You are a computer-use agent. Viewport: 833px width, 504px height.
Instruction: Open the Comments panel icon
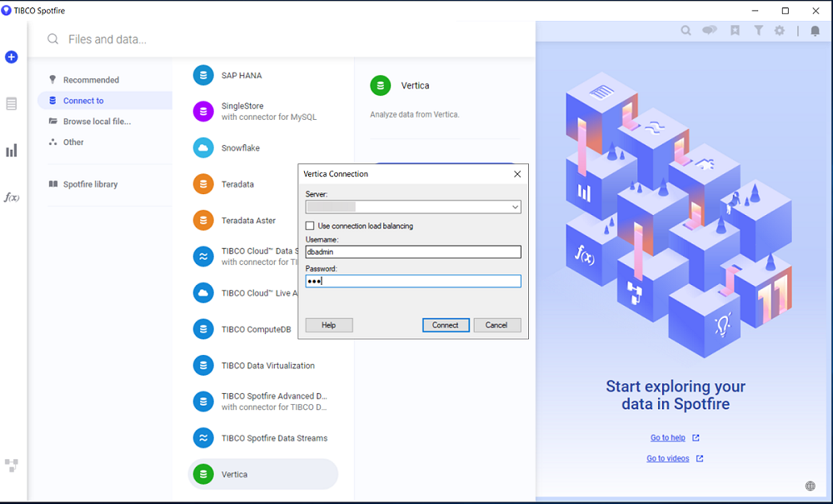[x=709, y=30]
